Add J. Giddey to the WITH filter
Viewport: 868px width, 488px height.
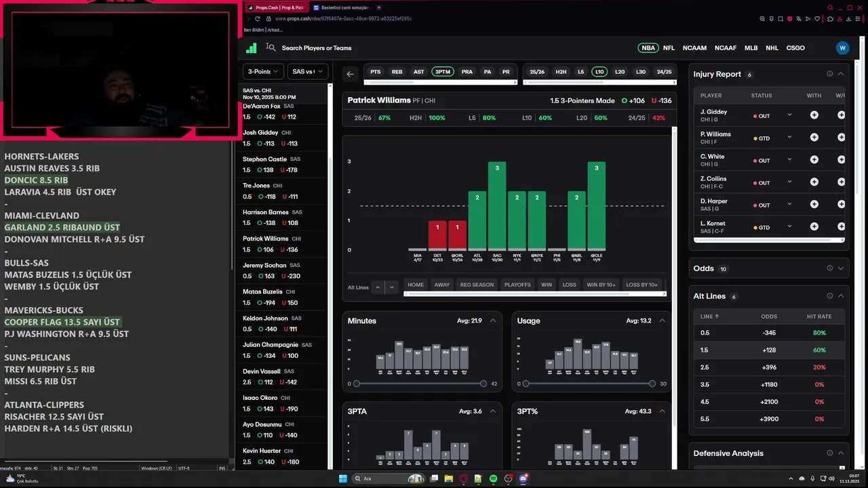814,115
